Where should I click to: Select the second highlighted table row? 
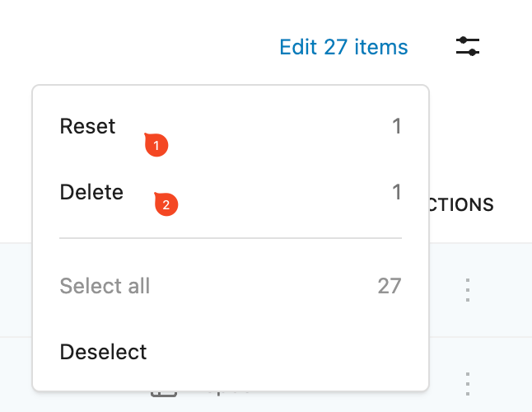pyautogui.click(x=480, y=375)
